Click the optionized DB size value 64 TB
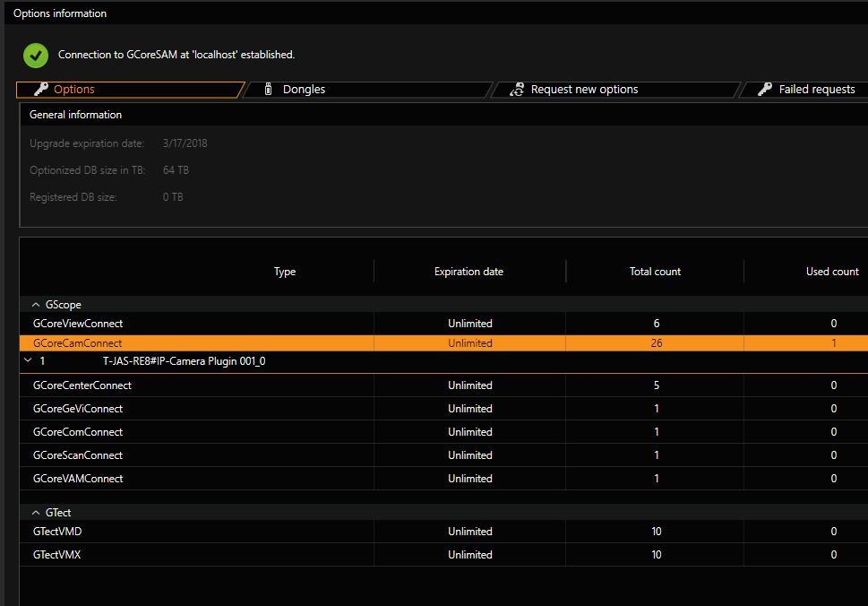868x606 pixels. click(x=176, y=170)
